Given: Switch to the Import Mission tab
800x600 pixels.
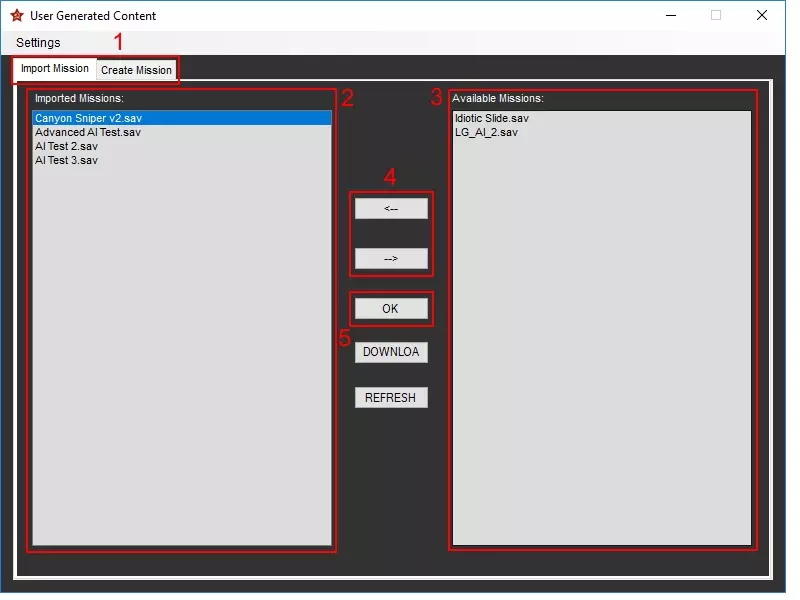Looking at the screenshot, I should [x=56, y=70].
